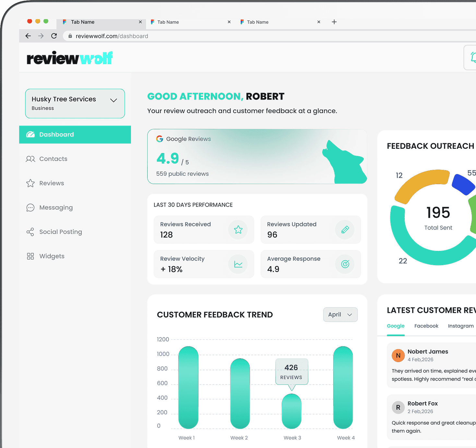476x448 pixels.
Task: Close the first browser tab
Action: click(x=140, y=22)
